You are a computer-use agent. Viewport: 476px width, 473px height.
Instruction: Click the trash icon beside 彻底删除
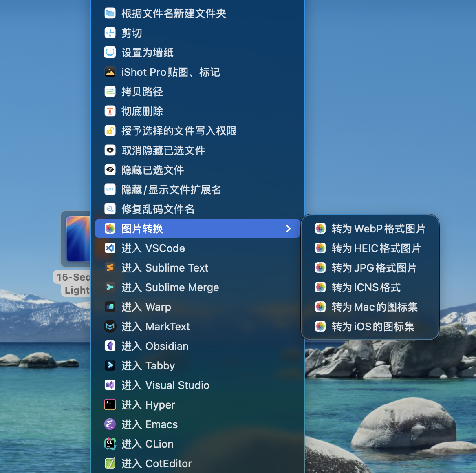click(x=110, y=111)
